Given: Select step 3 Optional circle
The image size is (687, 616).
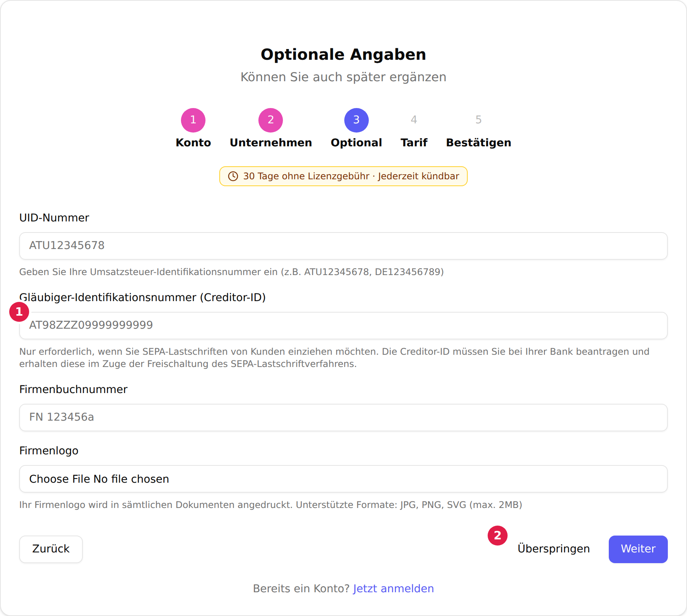Looking at the screenshot, I should point(357,120).
